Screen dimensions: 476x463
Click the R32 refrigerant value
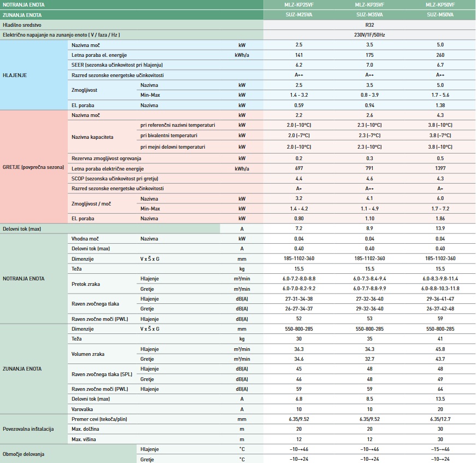pos(369,25)
